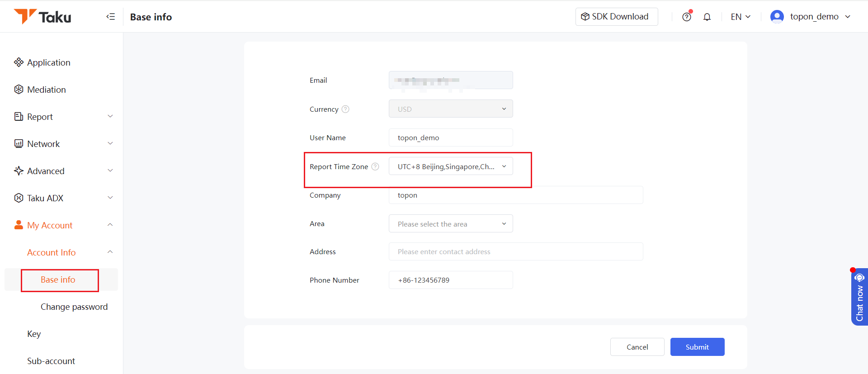Expand the Taku ADX menu chevron

pos(110,198)
